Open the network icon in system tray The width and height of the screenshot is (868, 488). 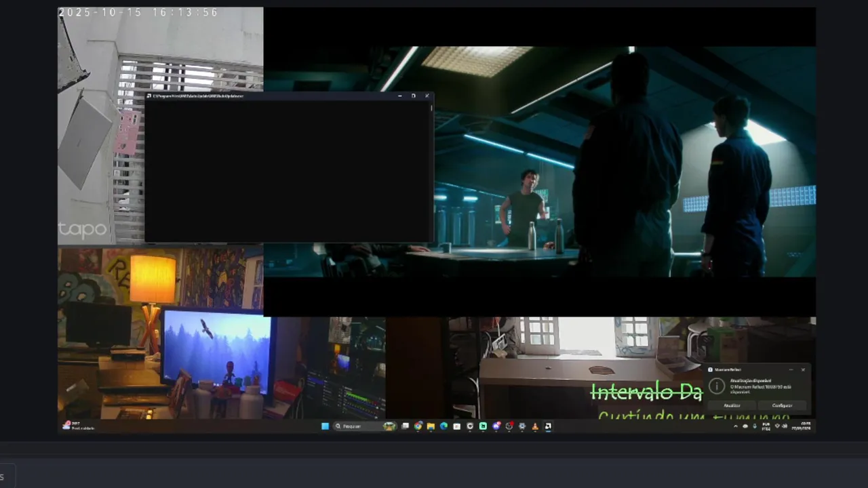point(777,426)
